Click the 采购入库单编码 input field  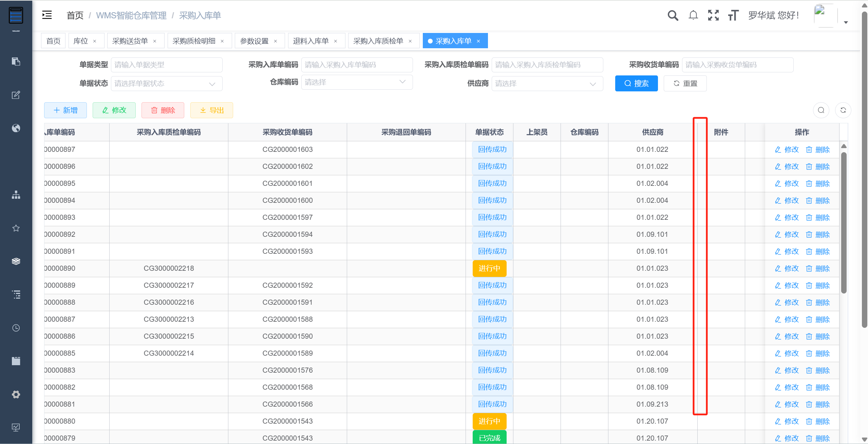(x=357, y=65)
